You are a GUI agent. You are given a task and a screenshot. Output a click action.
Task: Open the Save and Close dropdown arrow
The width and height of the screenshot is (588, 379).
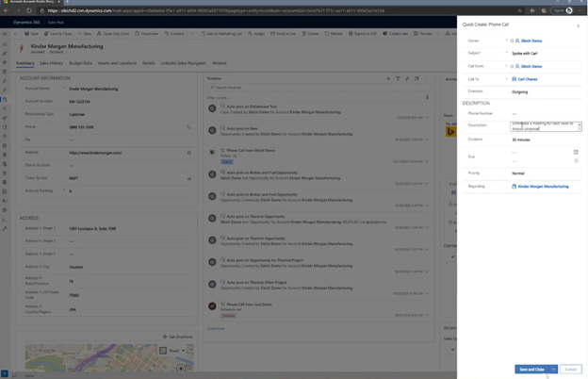(554, 369)
